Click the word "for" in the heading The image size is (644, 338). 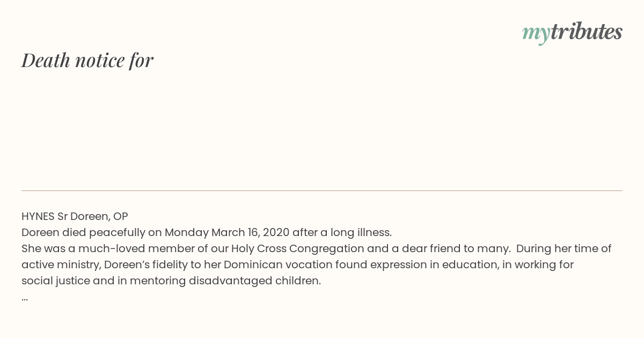[x=141, y=60]
